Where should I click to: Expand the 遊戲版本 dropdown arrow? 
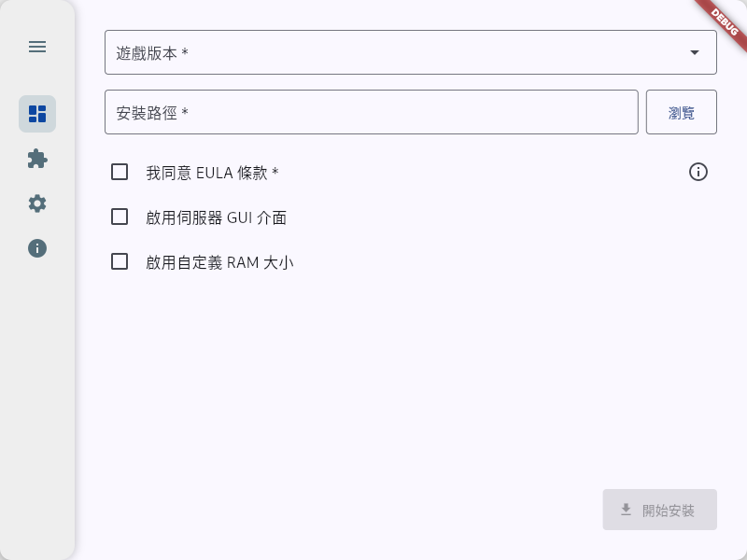695,52
